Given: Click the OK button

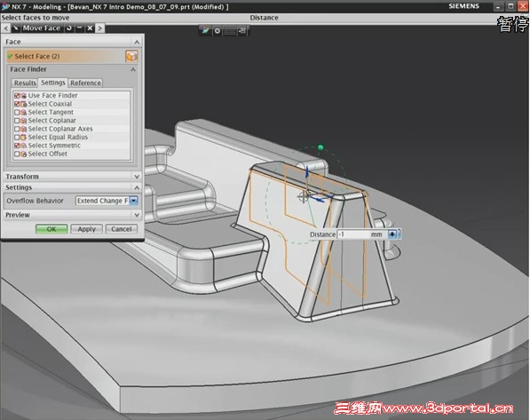Looking at the screenshot, I should pos(51,229).
